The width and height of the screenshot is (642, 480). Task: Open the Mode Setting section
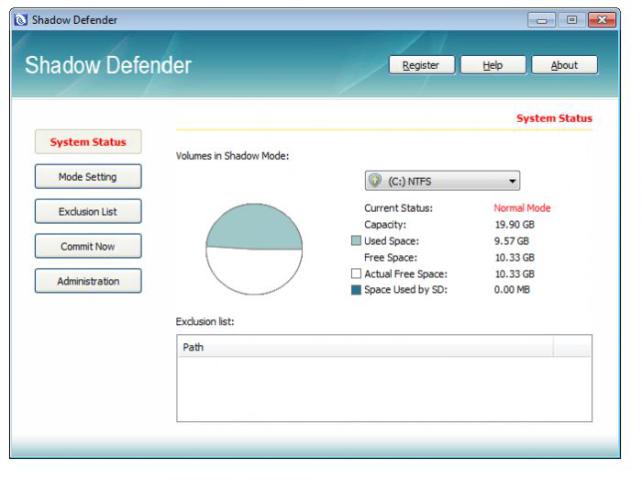tap(88, 177)
